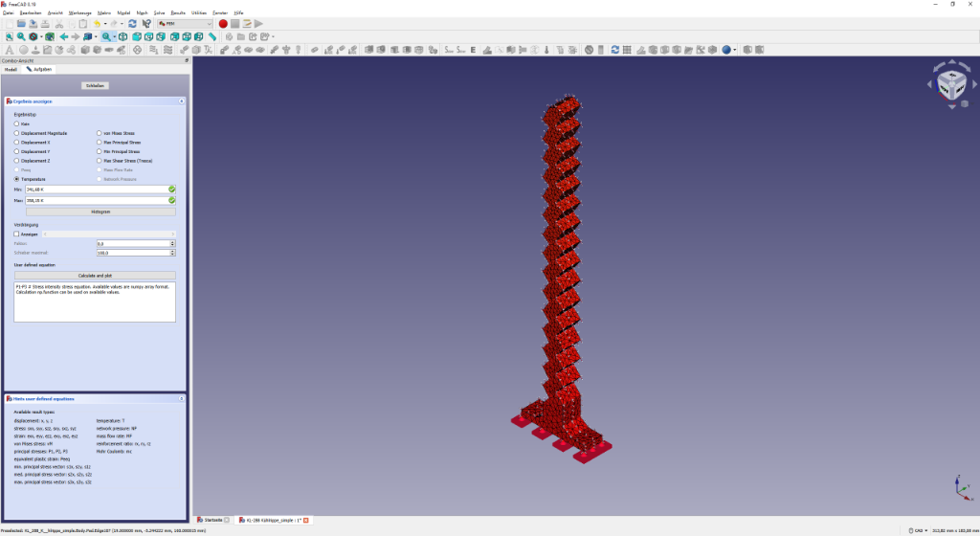Select the von Mises Stress radio button
The width and height of the screenshot is (980, 536).
(99, 133)
